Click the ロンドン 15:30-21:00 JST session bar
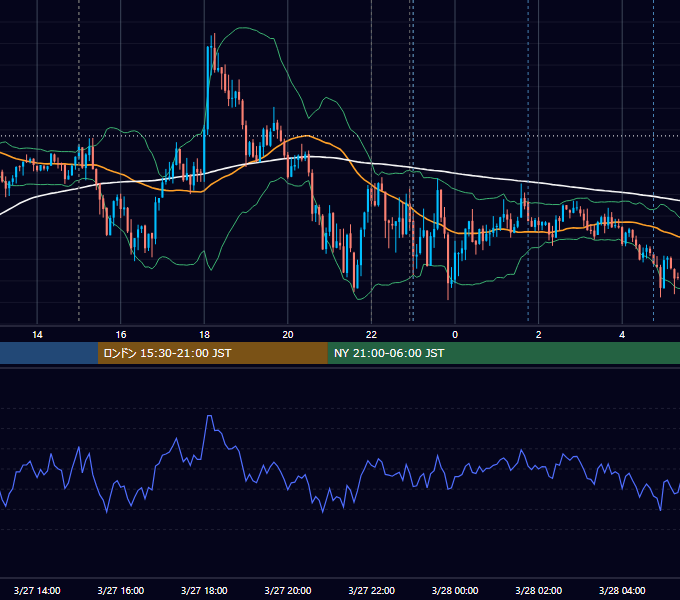 (x=212, y=353)
